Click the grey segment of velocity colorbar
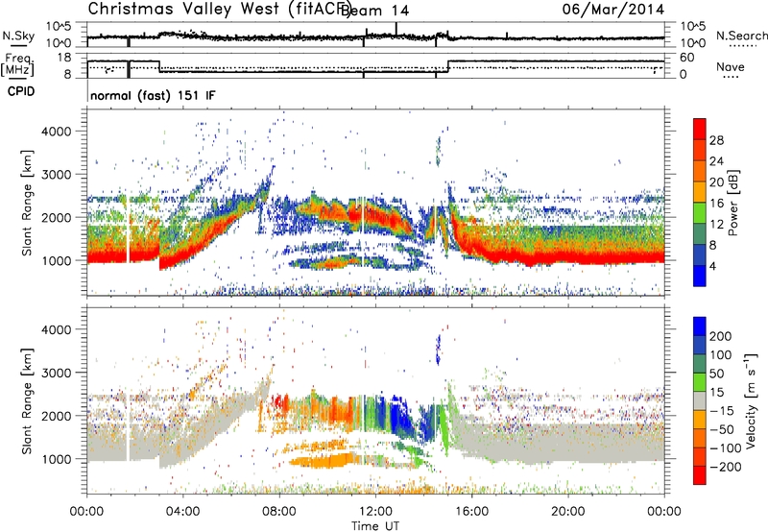The image size is (768, 532). click(700, 401)
